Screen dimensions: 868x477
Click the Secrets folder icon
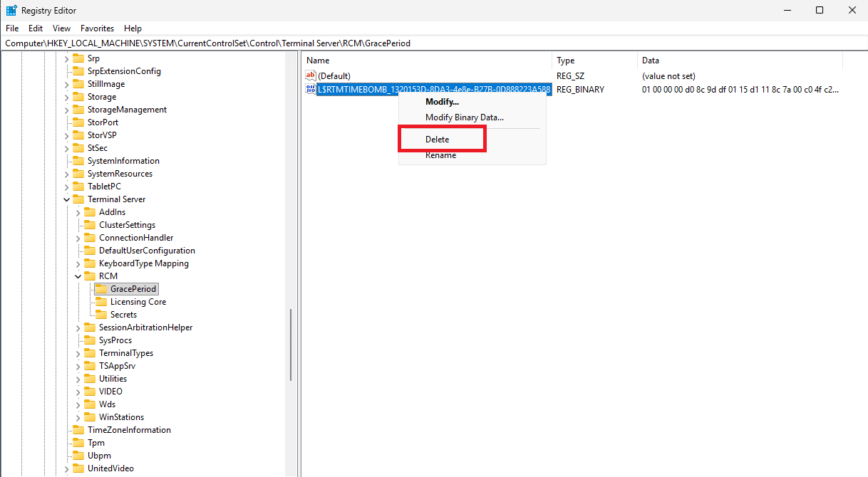click(x=101, y=315)
